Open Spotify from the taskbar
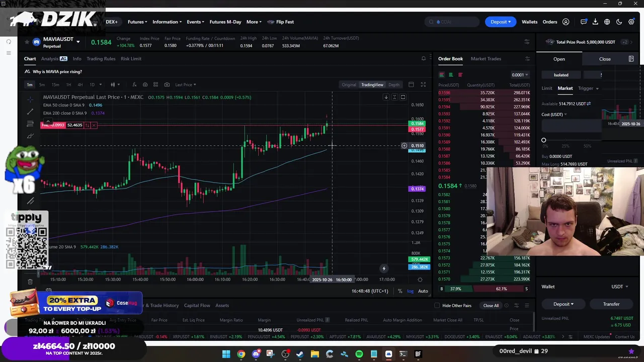The width and height of the screenshot is (644, 362). pos(359,354)
